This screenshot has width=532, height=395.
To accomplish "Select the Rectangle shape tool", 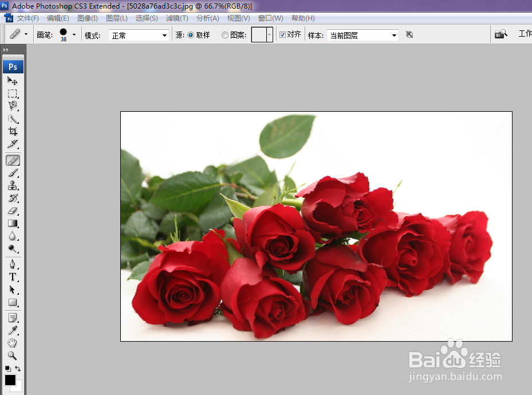I will click(13, 302).
